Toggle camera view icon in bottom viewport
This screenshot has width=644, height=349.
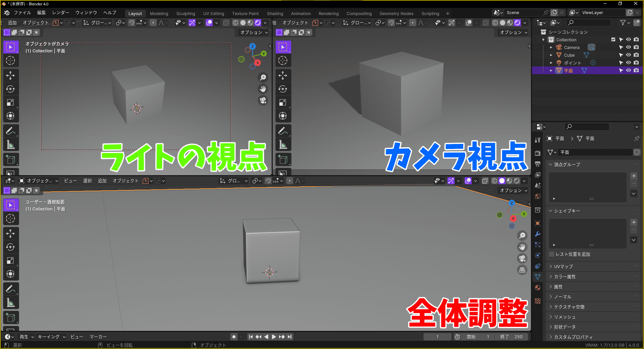click(x=522, y=258)
